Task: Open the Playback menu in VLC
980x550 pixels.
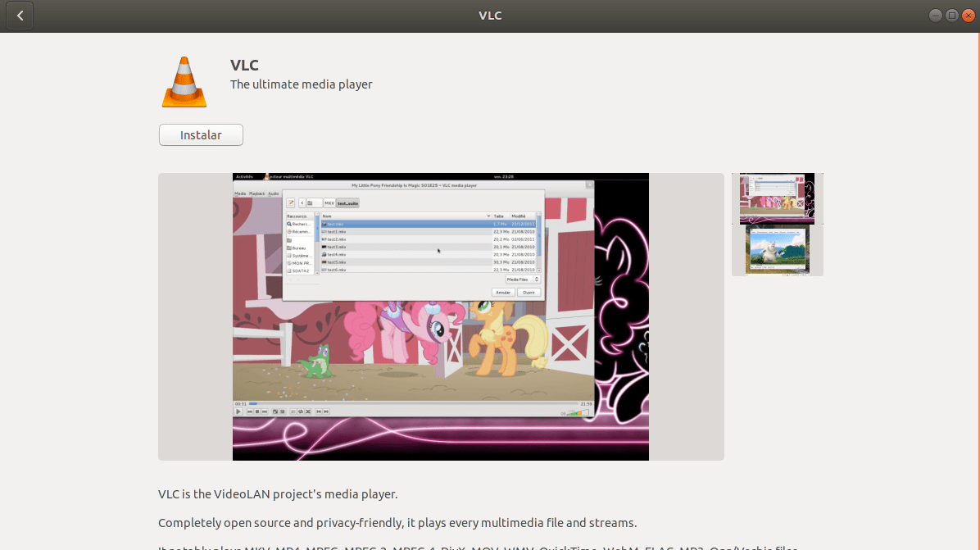Action: pos(256,193)
